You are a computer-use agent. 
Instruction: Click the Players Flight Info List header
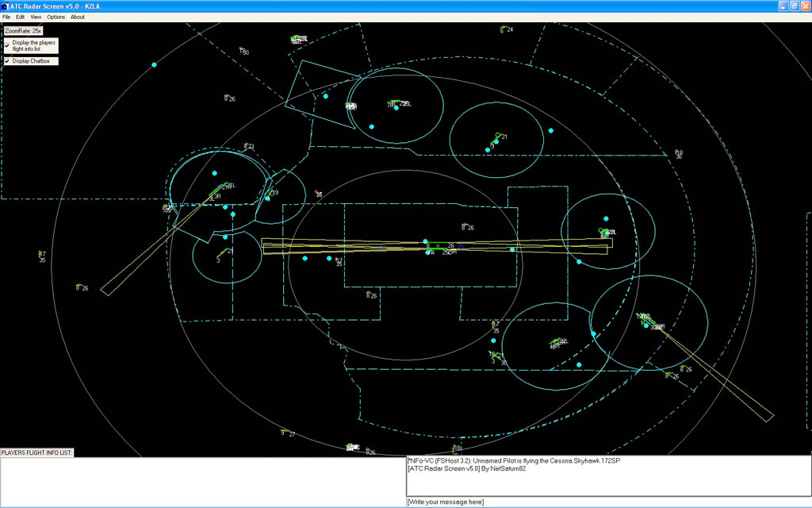[37, 452]
